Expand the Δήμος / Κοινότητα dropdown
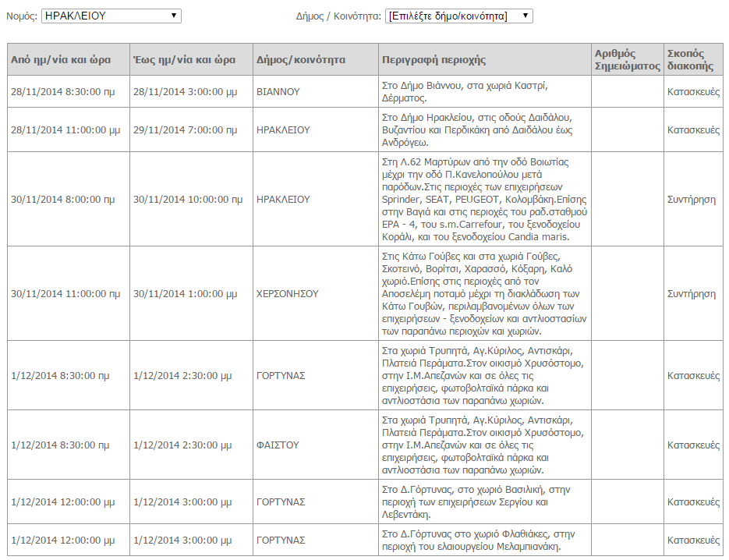The height and width of the screenshot is (560, 729). point(458,16)
